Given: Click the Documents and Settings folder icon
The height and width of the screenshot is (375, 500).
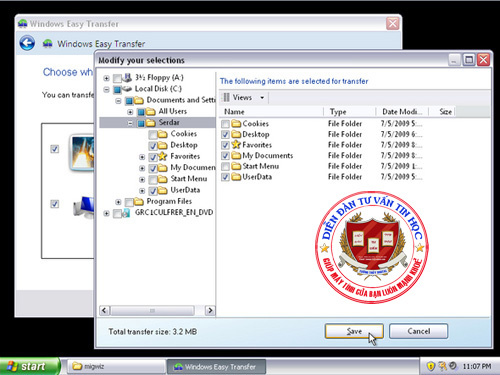Looking at the screenshot, I should 139,100.
